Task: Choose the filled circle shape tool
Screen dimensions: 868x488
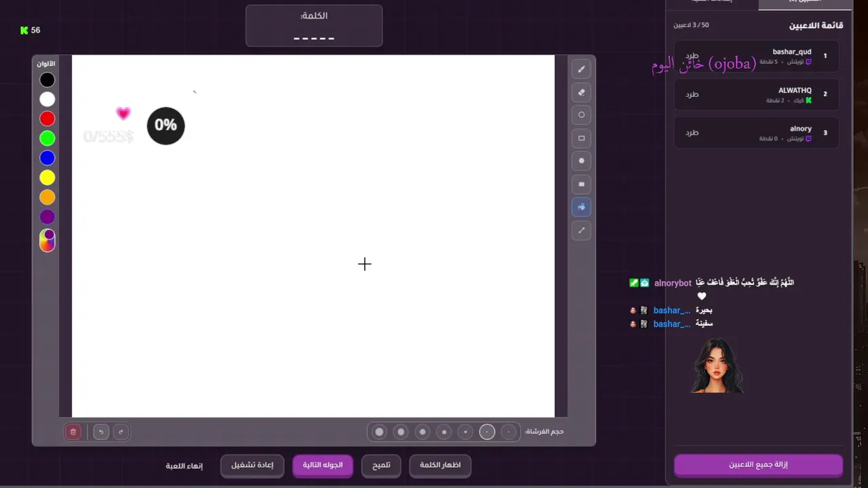Action: [x=581, y=161]
